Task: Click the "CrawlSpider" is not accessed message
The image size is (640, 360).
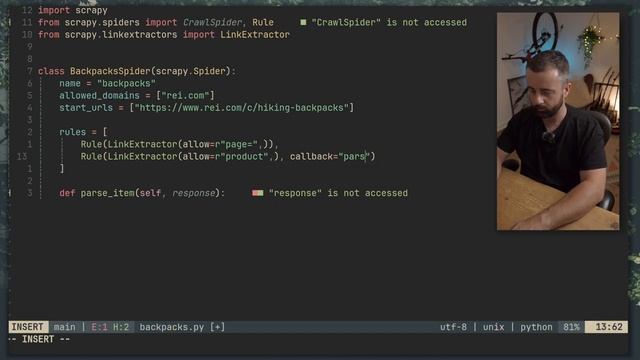Action: coord(389,22)
